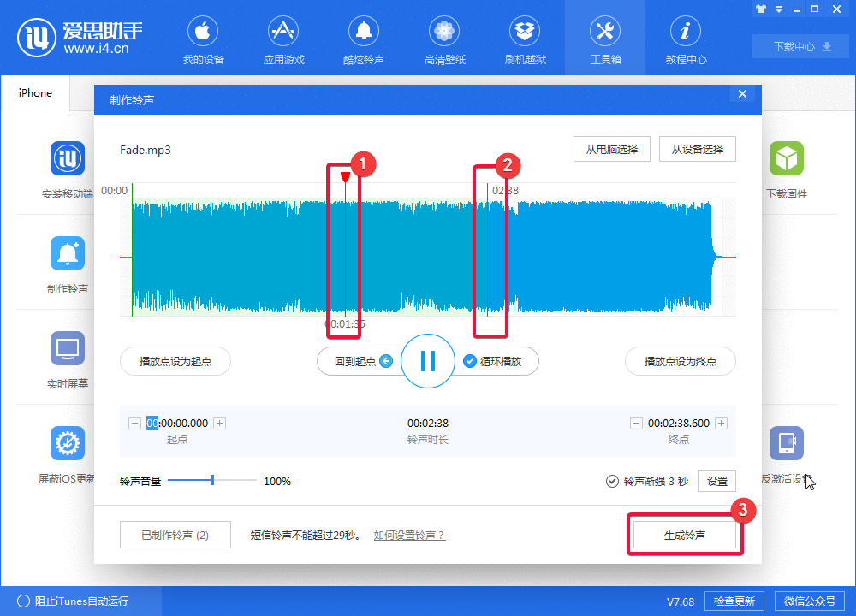
Task: Pause the ringtone playback
Action: coord(427,361)
